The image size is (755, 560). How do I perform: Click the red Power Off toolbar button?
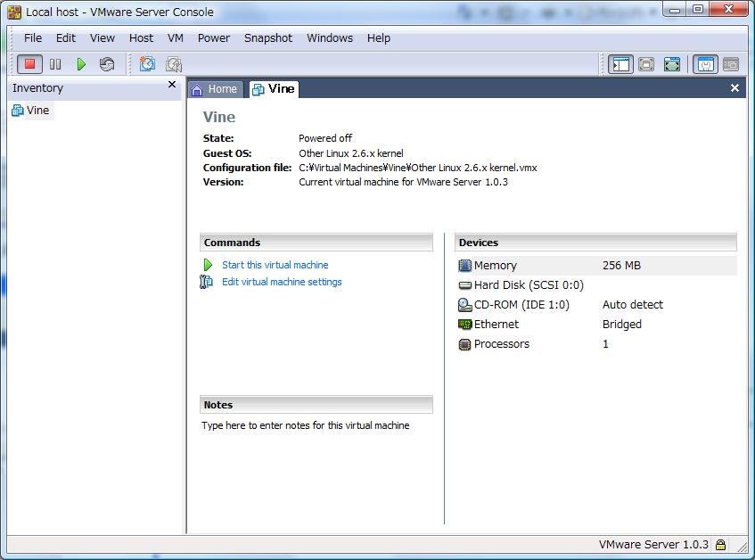29,64
